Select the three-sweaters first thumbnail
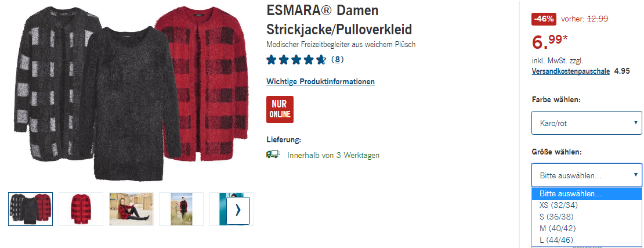 (x=30, y=209)
